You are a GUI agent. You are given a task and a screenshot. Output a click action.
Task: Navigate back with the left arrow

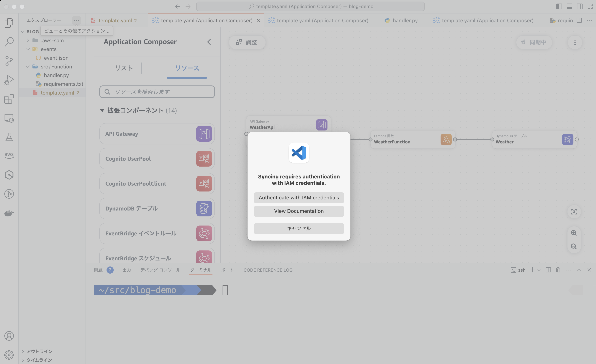click(x=178, y=7)
